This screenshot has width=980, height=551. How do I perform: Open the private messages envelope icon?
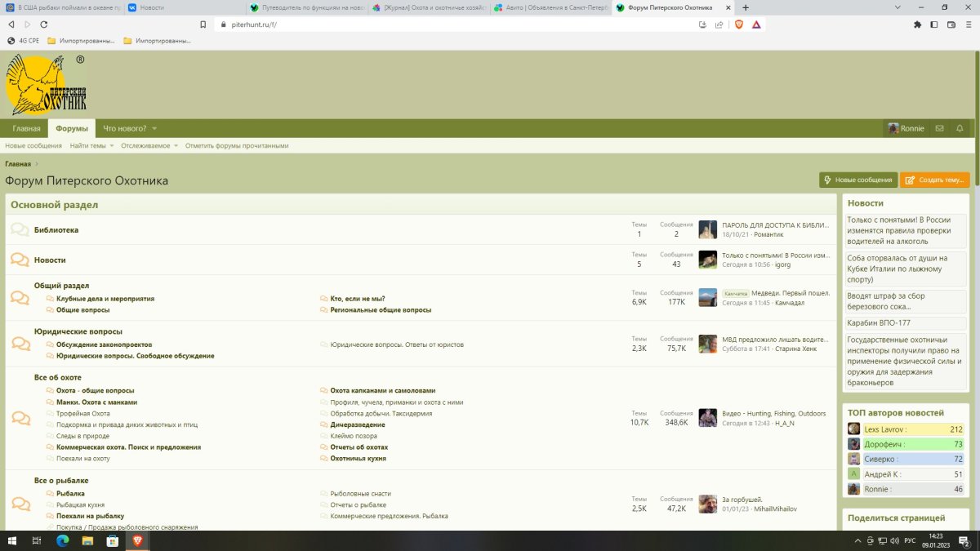coord(939,129)
